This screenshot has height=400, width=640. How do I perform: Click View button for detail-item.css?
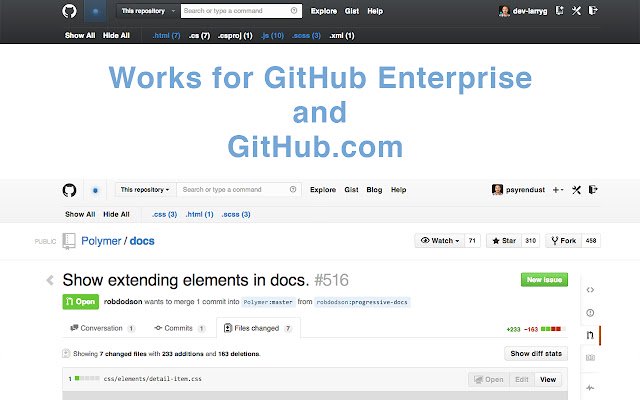coord(548,380)
